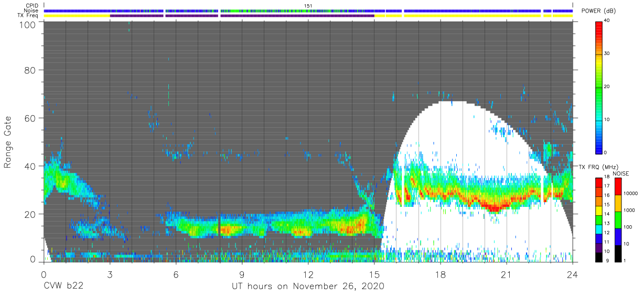The height and width of the screenshot is (297, 644).
Task: Click the Range Gate y-axis label
Action: 8,142
